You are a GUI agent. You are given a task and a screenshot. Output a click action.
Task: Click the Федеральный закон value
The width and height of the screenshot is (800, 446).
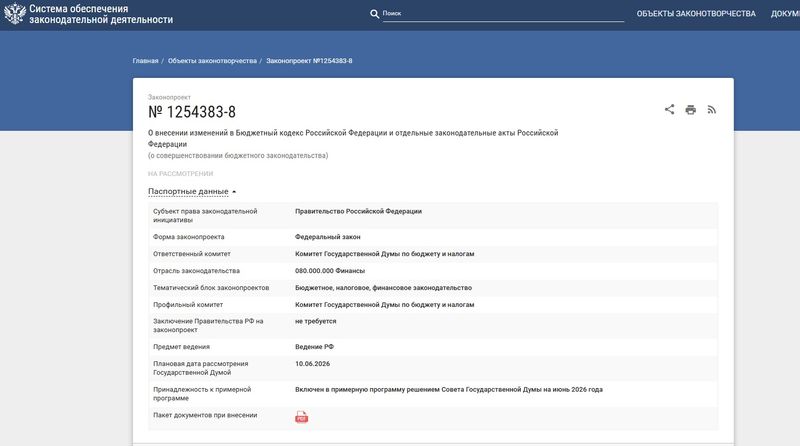pyautogui.click(x=328, y=237)
